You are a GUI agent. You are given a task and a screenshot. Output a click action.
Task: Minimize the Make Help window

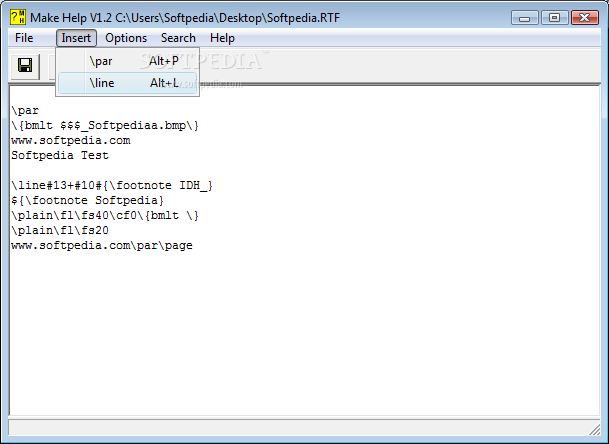[525, 18]
